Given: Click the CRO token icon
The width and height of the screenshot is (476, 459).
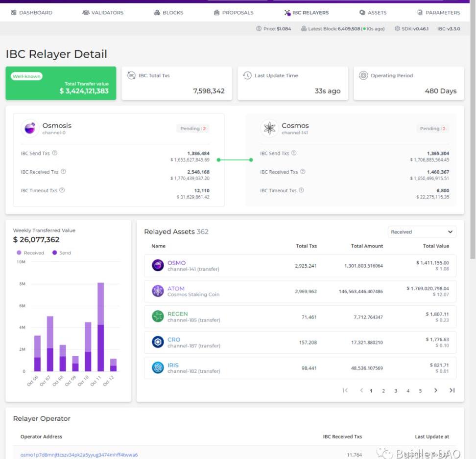Looking at the screenshot, I should pos(158,342).
